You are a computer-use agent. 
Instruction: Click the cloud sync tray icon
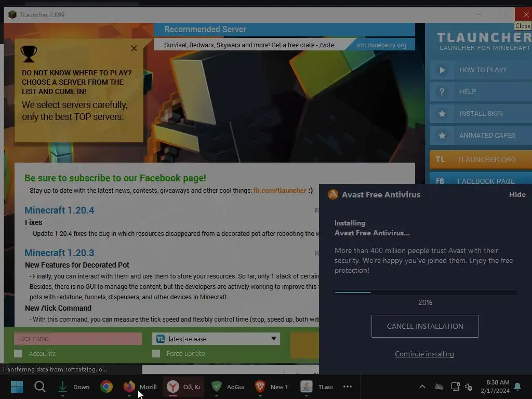[439, 387]
